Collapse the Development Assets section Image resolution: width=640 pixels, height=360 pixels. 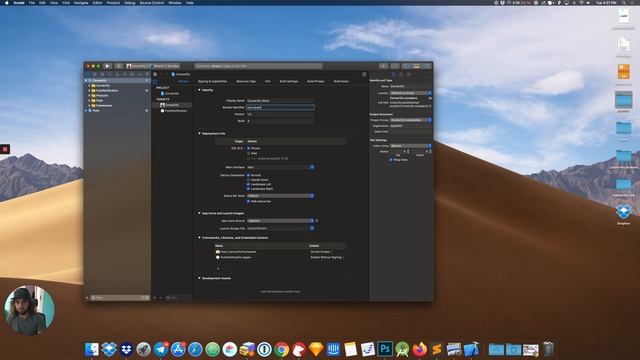(x=200, y=278)
